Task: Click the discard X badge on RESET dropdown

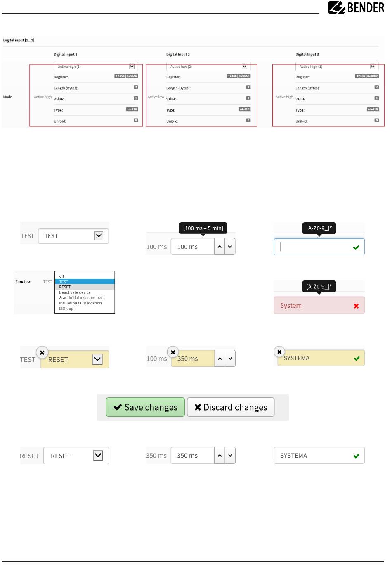Action: click(x=42, y=352)
